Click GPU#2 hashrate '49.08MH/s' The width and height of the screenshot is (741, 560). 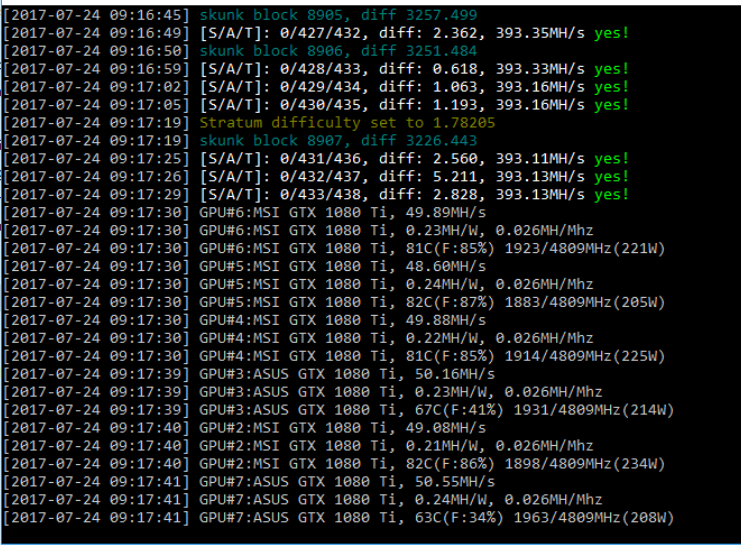[x=445, y=428]
